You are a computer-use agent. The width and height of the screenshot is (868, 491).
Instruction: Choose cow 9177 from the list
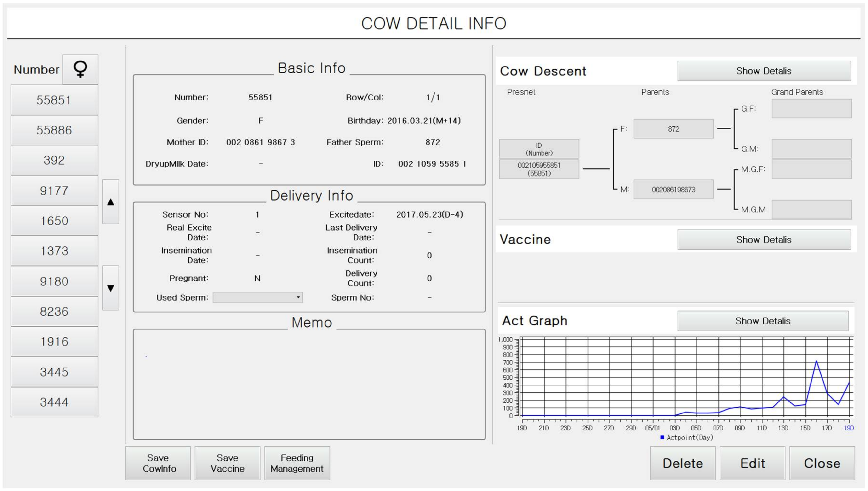click(x=54, y=190)
